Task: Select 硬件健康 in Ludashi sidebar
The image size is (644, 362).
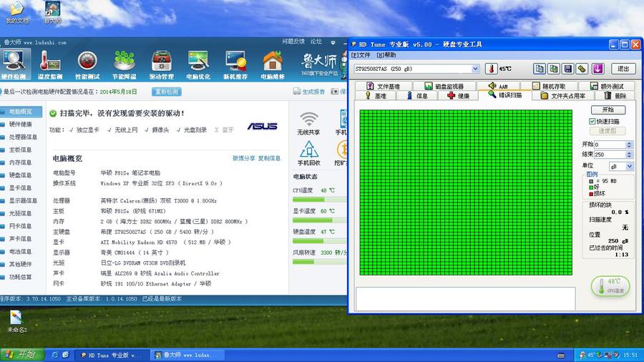Action: point(21,124)
